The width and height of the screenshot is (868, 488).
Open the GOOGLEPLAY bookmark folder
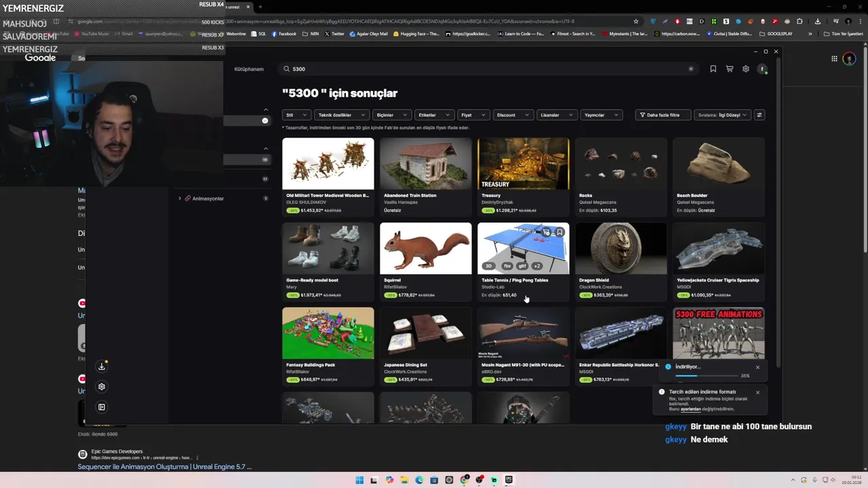(776, 33)
